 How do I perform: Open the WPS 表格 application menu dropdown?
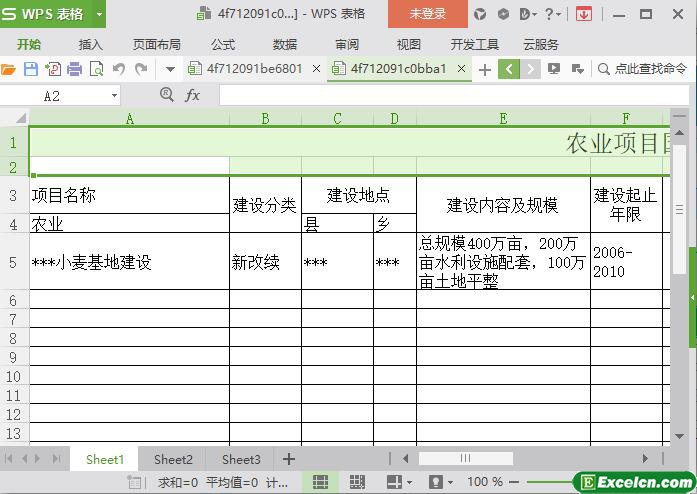100,14
